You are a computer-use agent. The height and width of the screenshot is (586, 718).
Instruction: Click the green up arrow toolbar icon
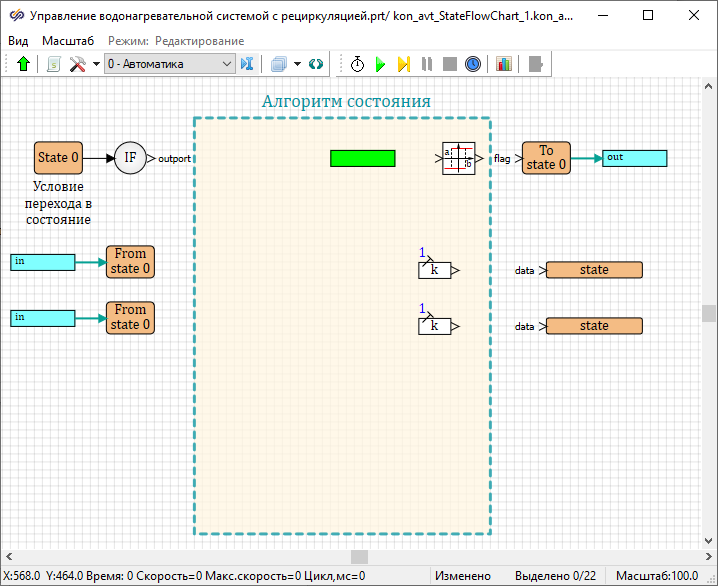[x=23, y=64]
